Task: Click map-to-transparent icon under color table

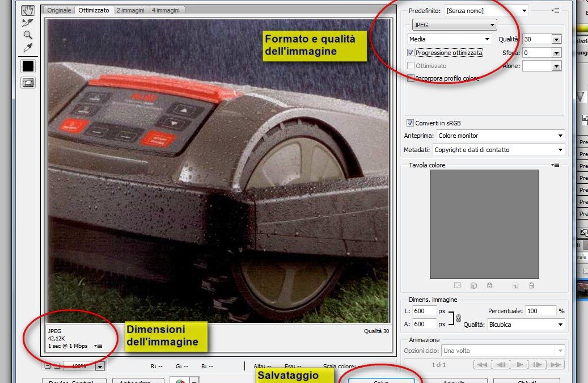Action: click(x=457, y=285)
